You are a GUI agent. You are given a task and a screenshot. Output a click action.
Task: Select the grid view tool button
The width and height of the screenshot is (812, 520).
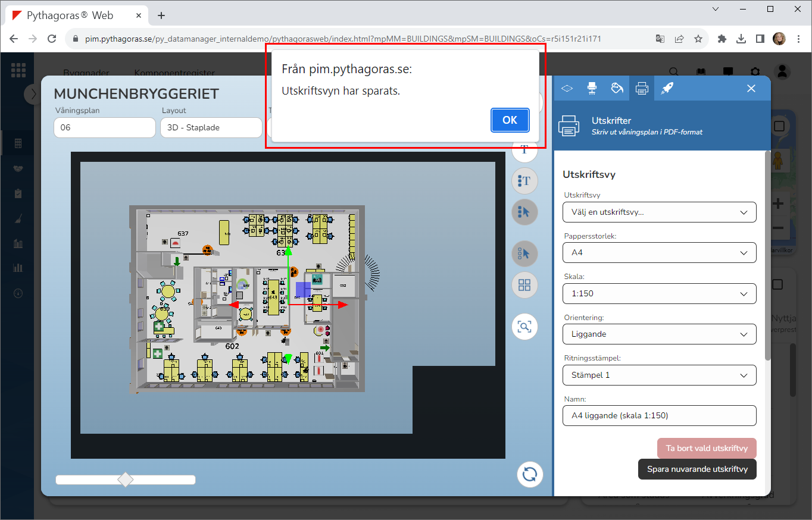pyautogui.click(x=524, y=285)
